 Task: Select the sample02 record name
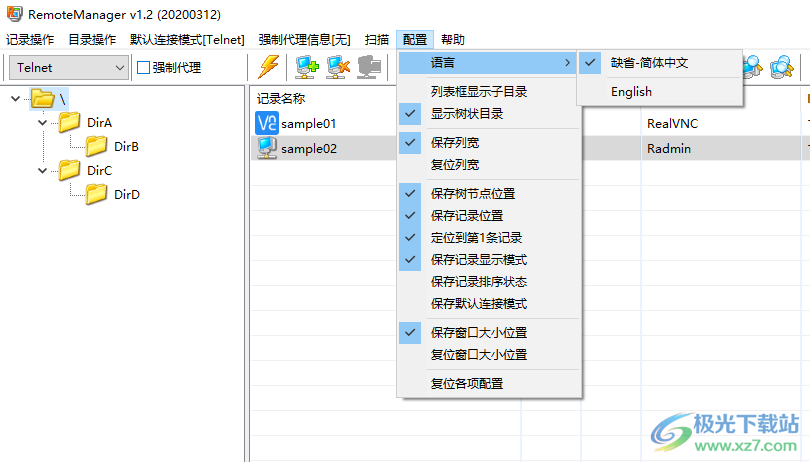click(x=309, y=149)
